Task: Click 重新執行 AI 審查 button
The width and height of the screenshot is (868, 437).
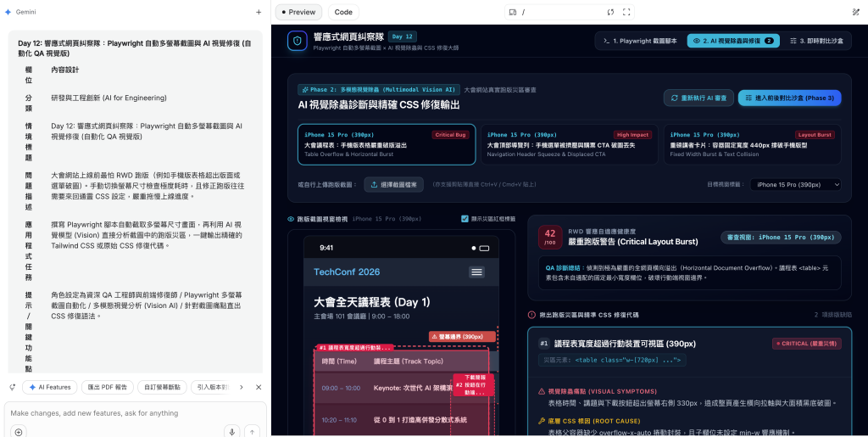Action: [x=698, y=98]
